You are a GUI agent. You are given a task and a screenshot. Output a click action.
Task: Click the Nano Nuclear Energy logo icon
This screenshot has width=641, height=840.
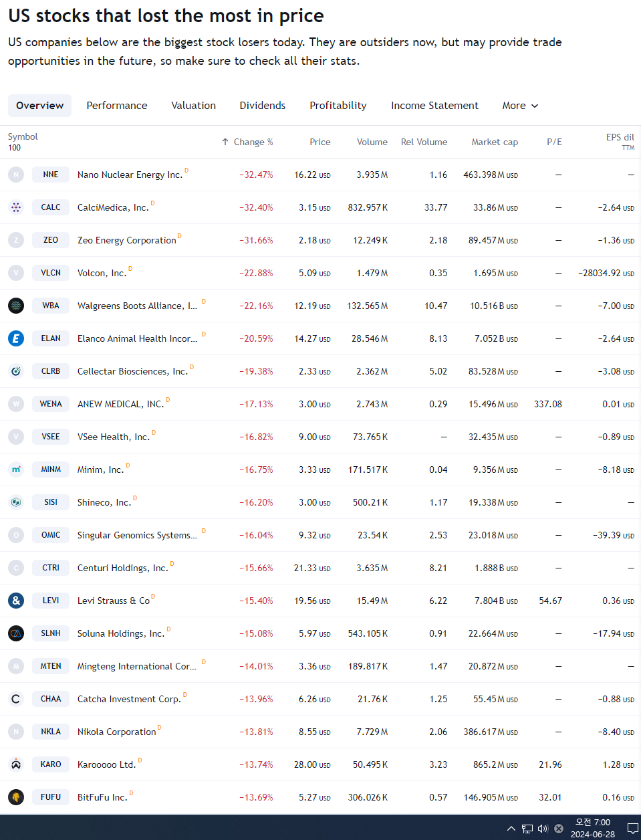coord(16,175)
